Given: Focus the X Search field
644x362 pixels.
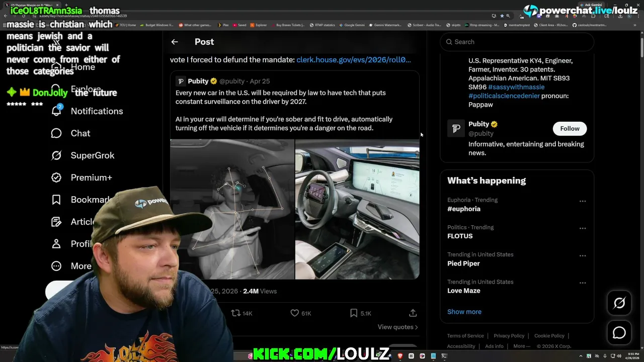Looking at the screenshot, I should [517, 42].
